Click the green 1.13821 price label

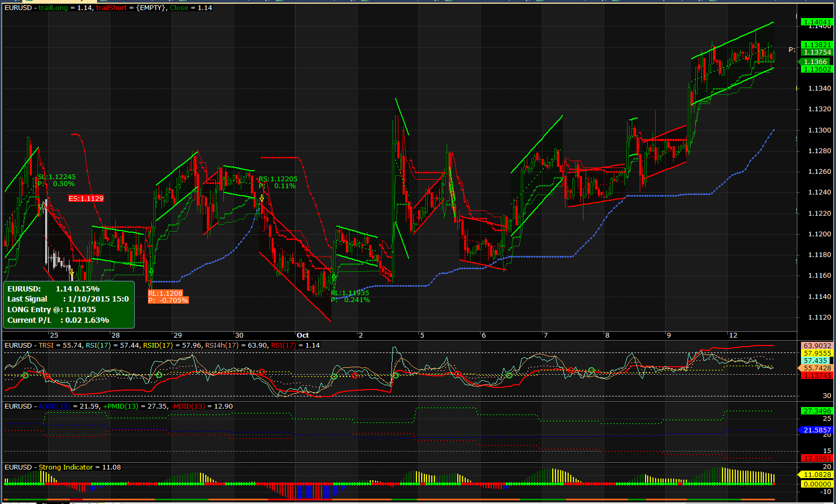pyautogui.click(x=817, y=45)
